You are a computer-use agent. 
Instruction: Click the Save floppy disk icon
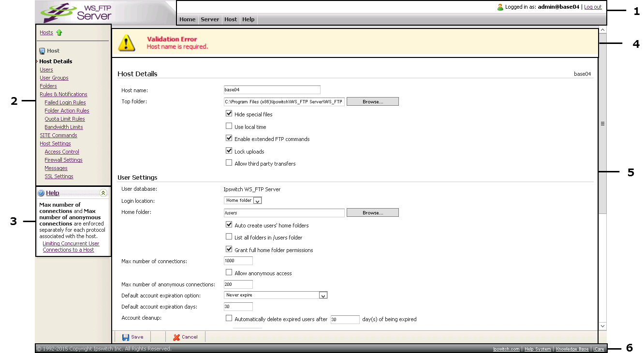pos(126,337)
